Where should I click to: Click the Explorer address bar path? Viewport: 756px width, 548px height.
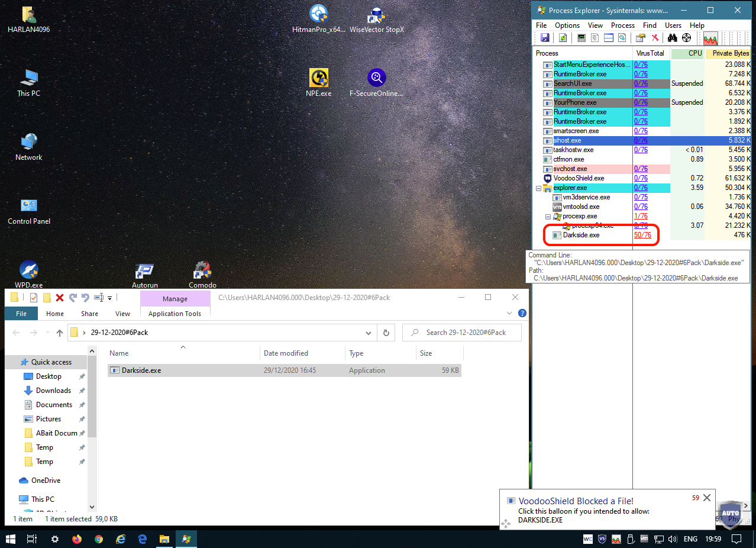(222, 333)
